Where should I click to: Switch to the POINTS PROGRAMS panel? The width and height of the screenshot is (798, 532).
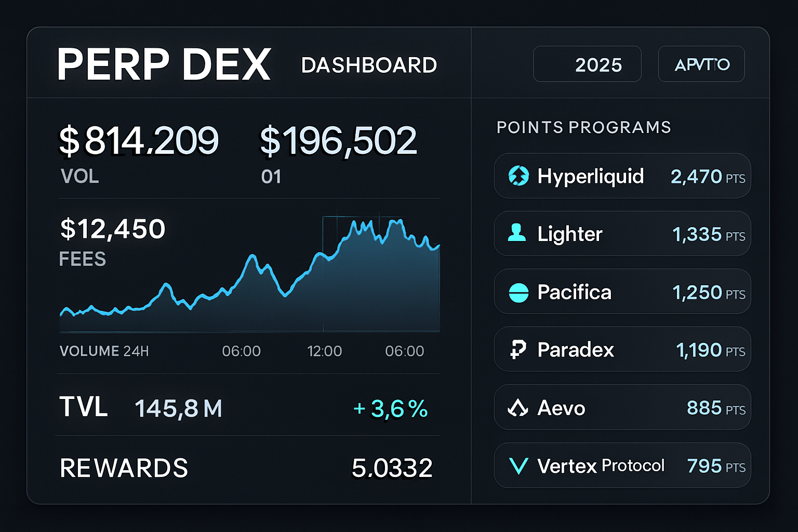tap(583, 127)
